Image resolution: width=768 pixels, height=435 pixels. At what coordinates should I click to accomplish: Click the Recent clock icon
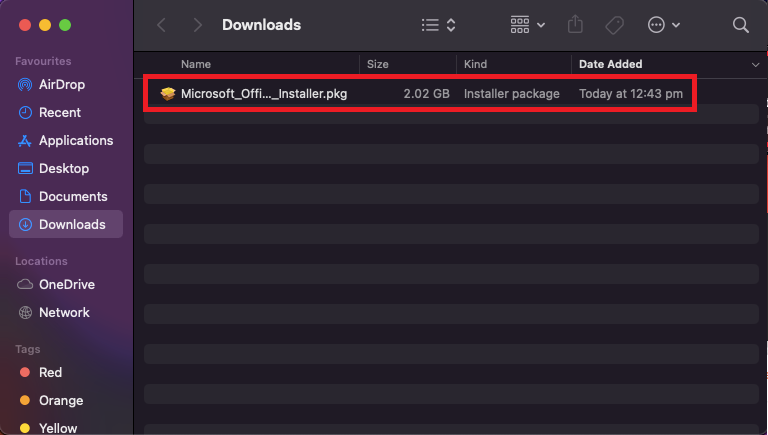point(25,113)
